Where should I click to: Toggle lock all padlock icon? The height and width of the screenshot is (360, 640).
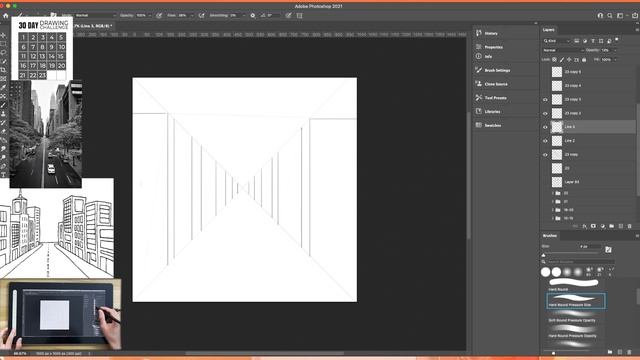click(x=584, y=60)
